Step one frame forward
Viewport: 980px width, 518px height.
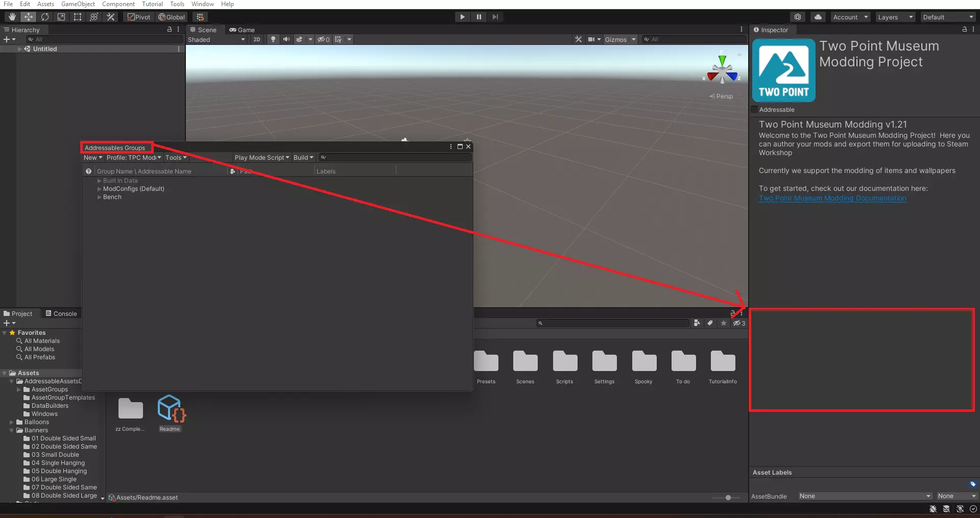pyautogui.click(x=495, y=17)
